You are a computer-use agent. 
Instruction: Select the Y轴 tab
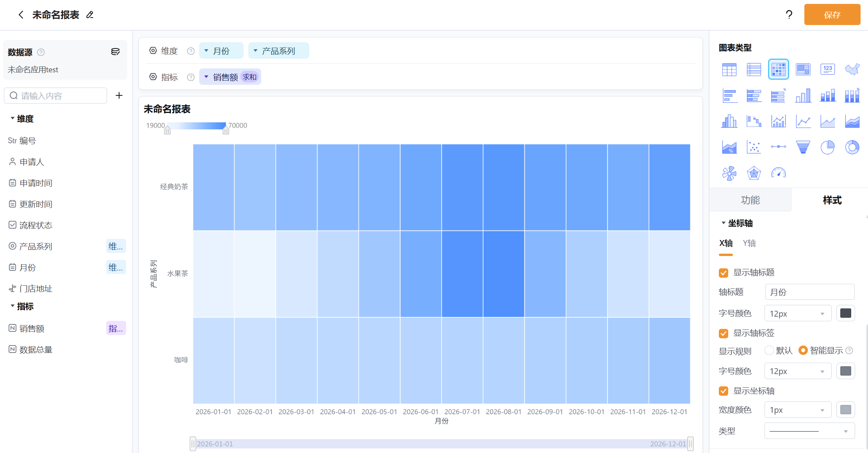coord(749,244)
